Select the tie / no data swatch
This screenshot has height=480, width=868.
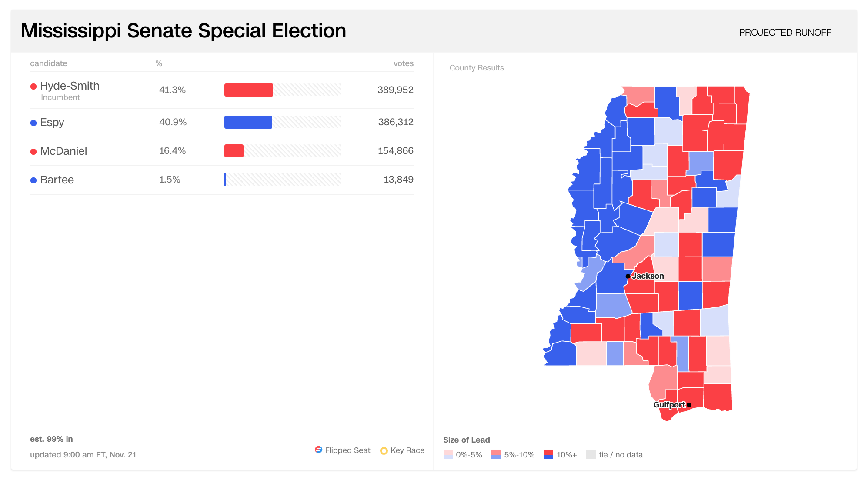point(591,454)
